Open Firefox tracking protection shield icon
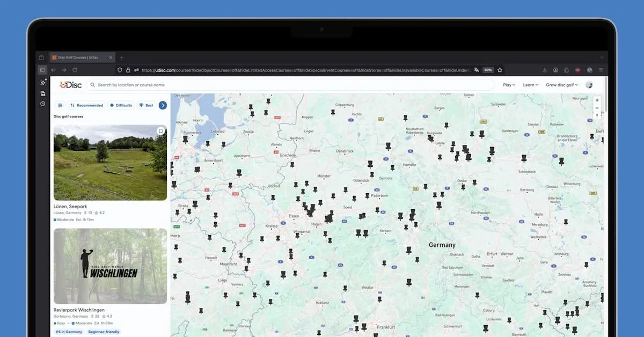This screenshot has height=337, width=644. 119,70
